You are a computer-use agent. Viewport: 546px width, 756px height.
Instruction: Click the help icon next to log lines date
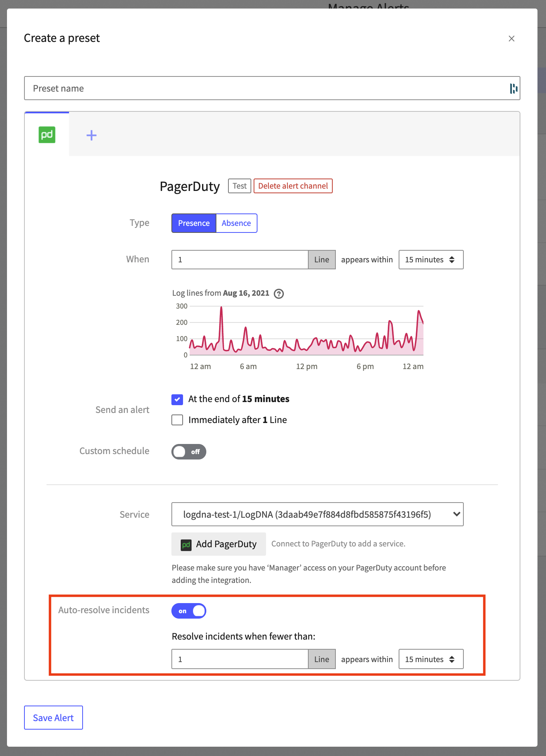(278, 293)
